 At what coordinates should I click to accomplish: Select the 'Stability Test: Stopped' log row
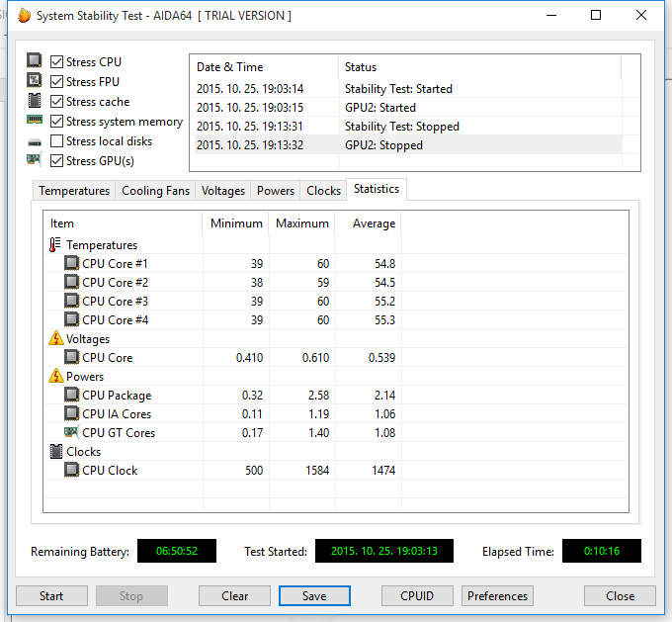[x=406, y=127]
